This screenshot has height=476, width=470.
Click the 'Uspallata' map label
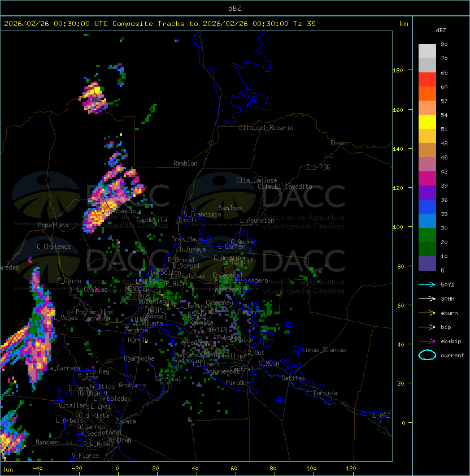pos(53,225)
